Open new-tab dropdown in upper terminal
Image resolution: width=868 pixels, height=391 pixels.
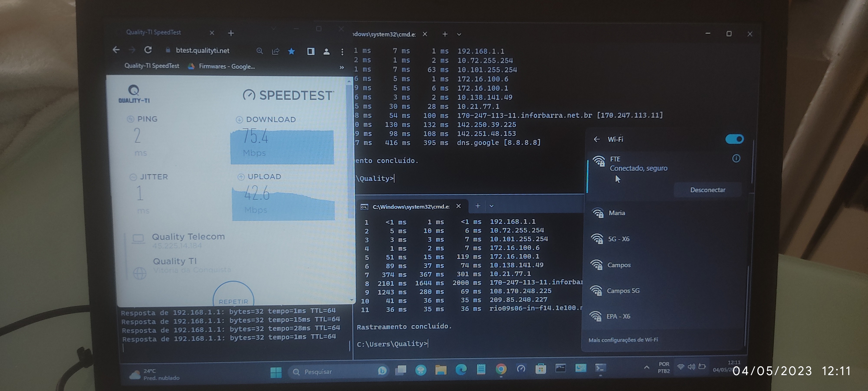(459, 34)
